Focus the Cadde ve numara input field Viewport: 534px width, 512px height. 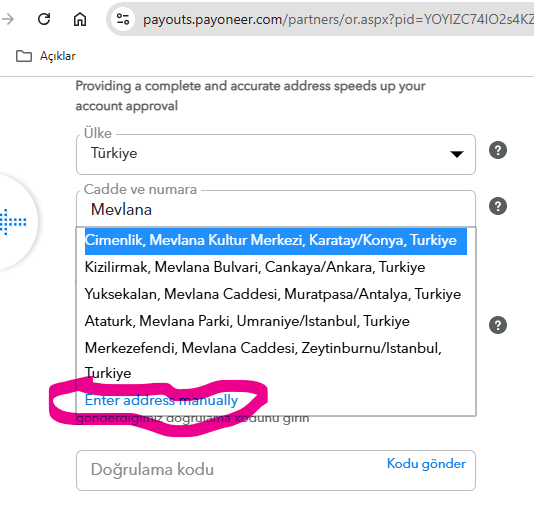(x=276, y=209)
